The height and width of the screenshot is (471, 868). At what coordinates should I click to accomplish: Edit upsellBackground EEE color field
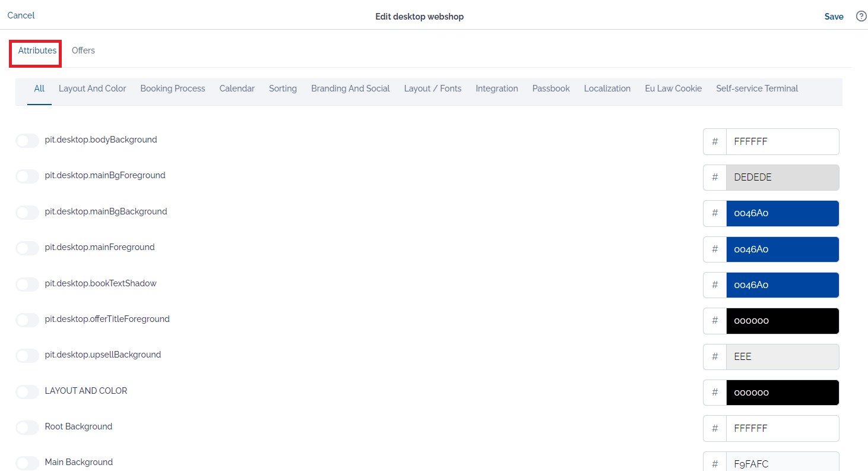(783, 356)
